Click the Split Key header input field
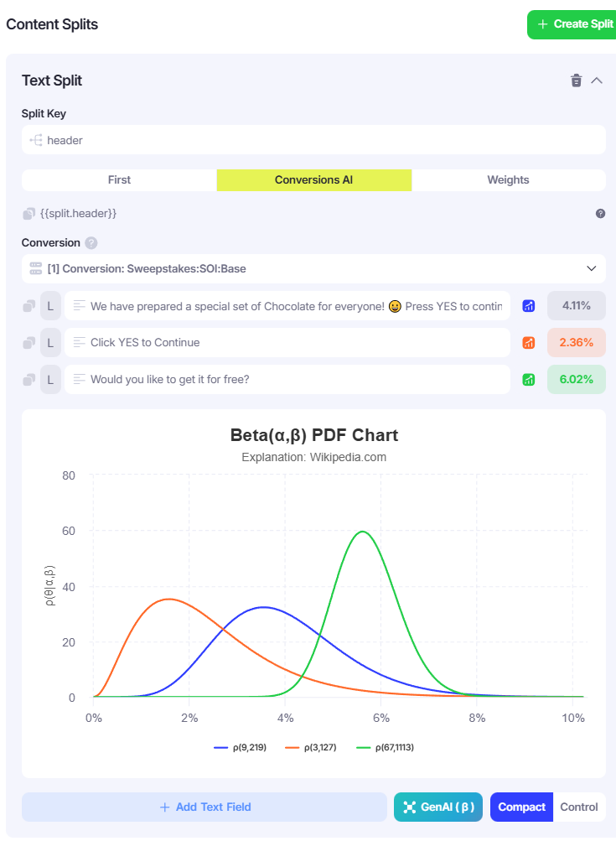The image size is (616, 841). coord(313,140)
